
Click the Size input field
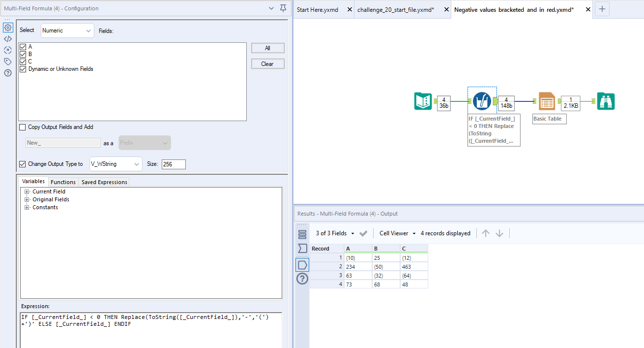click(x=173, y=164)
